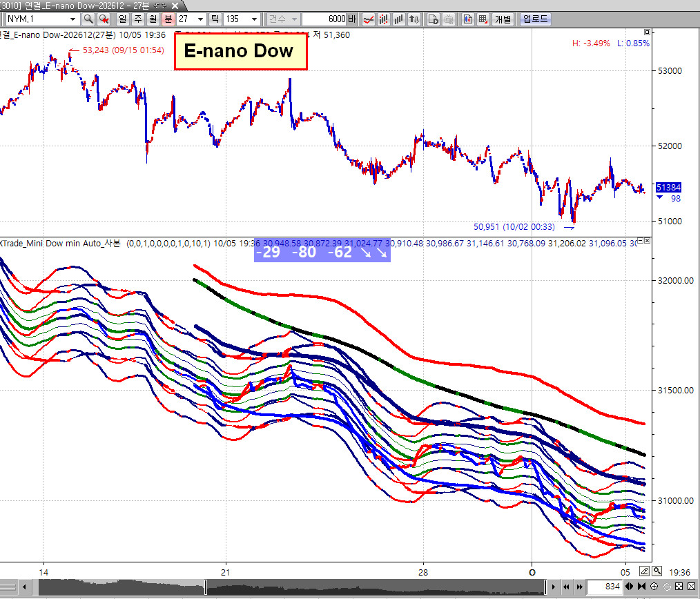Select the line chart type icon
The height and width of the screenshot is (599, 700).
point(369,19)
